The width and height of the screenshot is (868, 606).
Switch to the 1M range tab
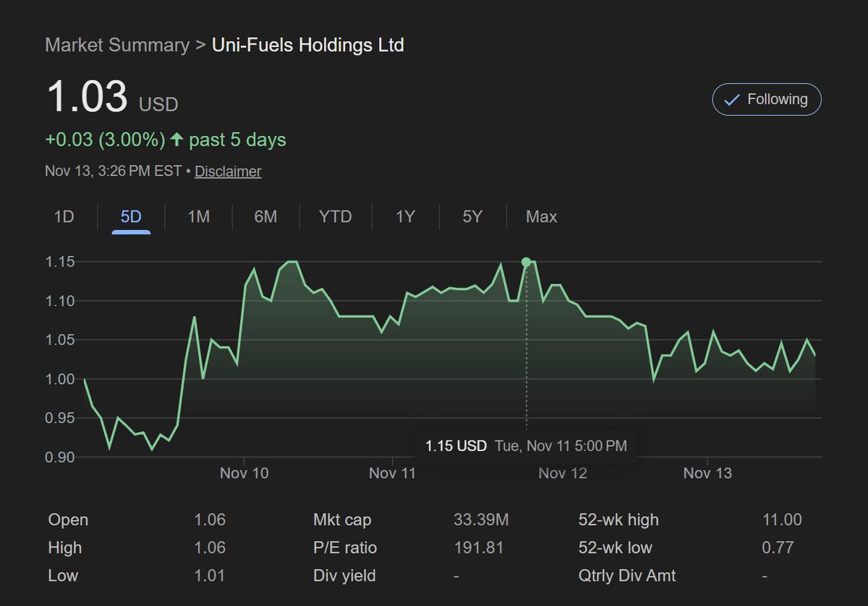click(x=198, y=216)
